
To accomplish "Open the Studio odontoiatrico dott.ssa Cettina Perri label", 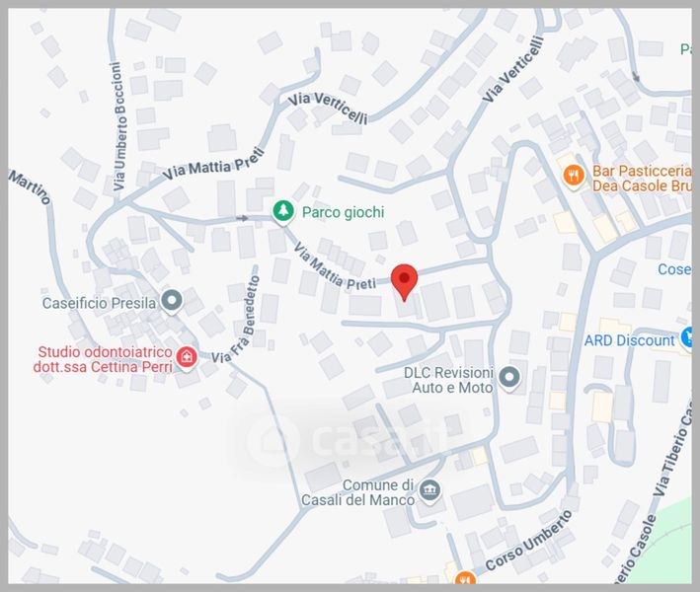I will 103,359.
